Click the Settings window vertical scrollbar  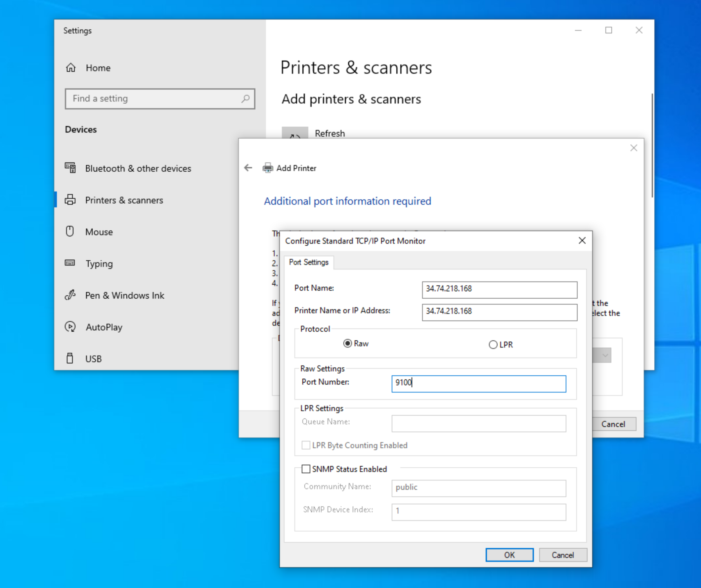652,145
